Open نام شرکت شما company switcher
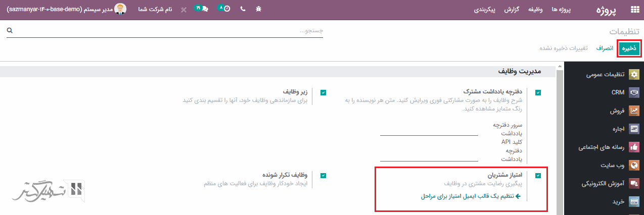 [x=155, y=10]
